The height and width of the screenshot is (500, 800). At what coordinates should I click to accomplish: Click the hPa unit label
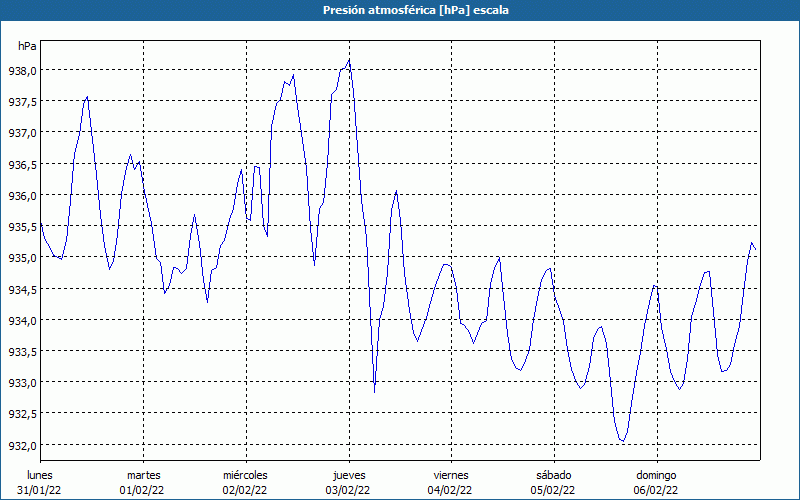[x=27, y=46]
